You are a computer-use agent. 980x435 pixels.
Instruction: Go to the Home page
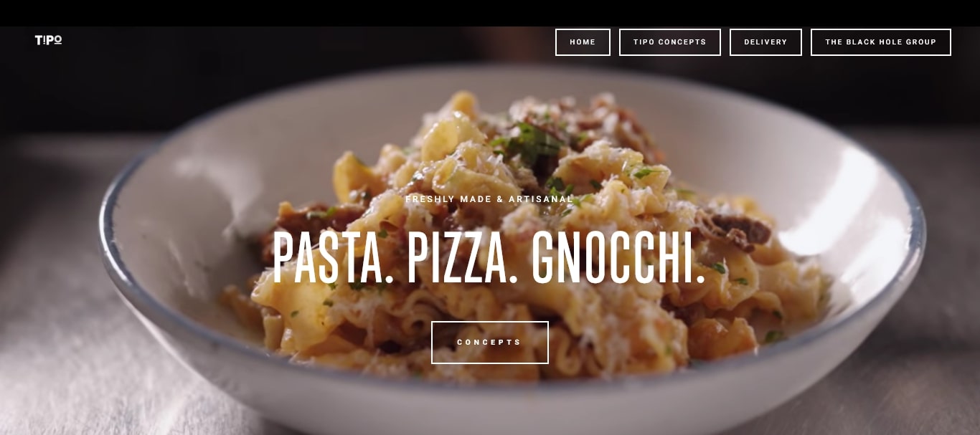click(583, 42)
